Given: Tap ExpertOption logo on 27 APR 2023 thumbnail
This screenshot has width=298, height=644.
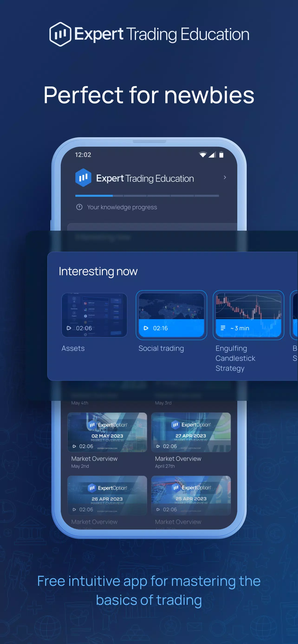Looking at the screenshot, I should pos(191,424).
